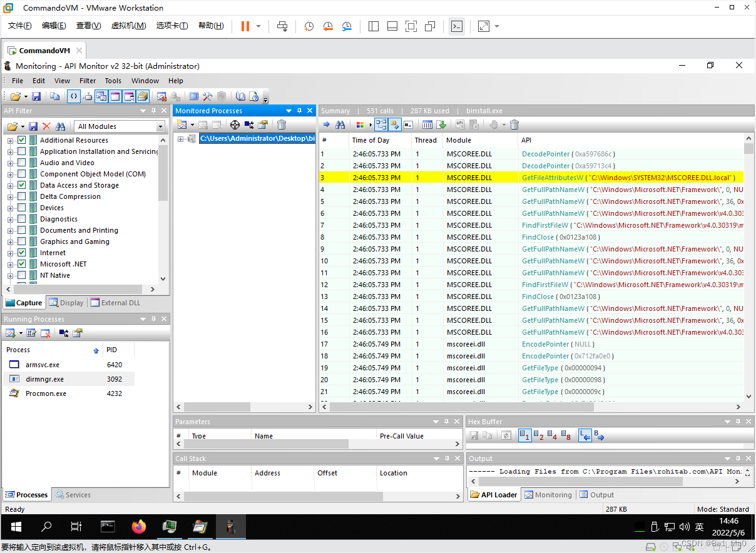Image resolution: width=756 pixels, height=553 pixels.
Task: Click the pause monitoring icon in main toolbar
Action: click(161, 96)
